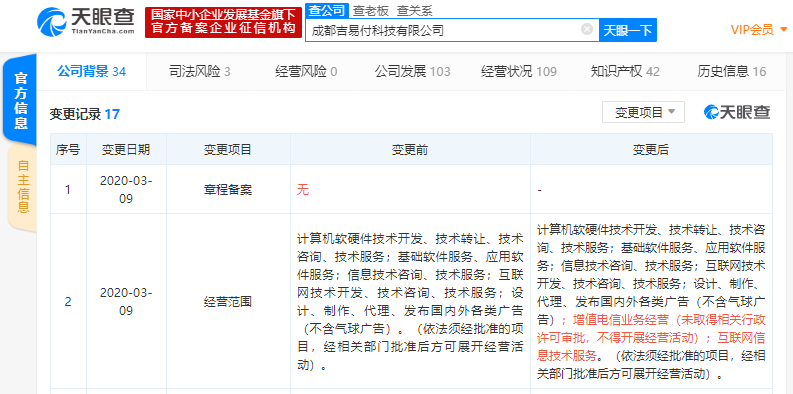Click the 章程备案 change item cell
Viewport: 793px width, 394px height.
(x=228, y=190)
